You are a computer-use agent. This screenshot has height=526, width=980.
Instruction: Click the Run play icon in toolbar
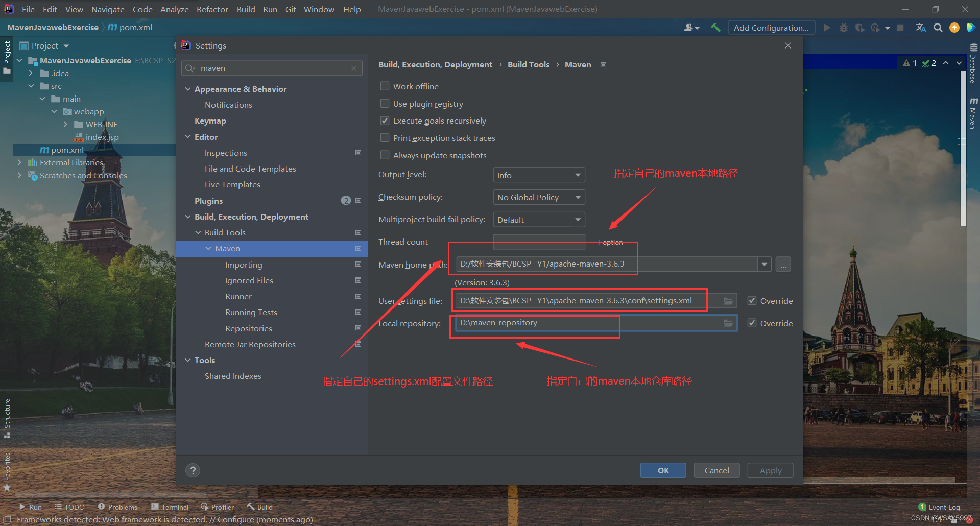[827, 28]
